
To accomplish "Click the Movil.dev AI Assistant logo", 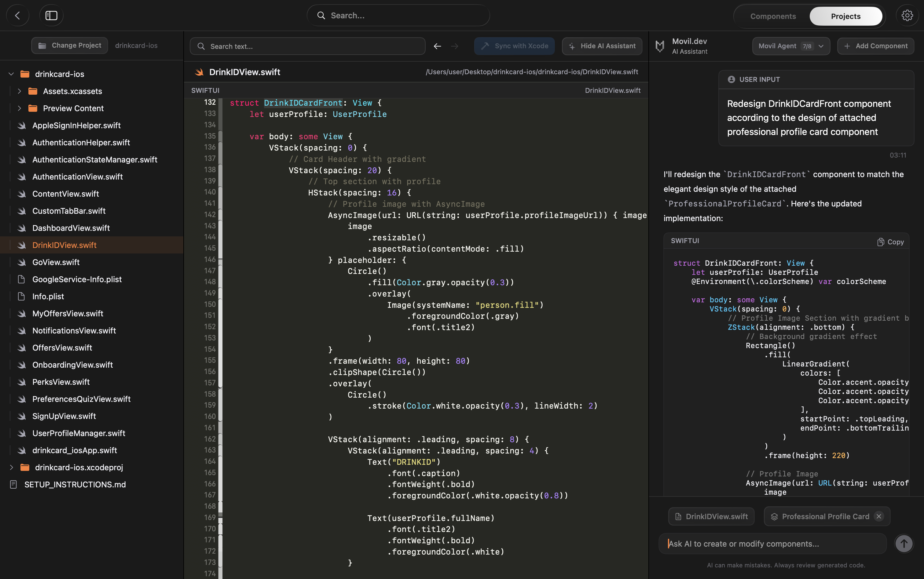I will (660, 46).
